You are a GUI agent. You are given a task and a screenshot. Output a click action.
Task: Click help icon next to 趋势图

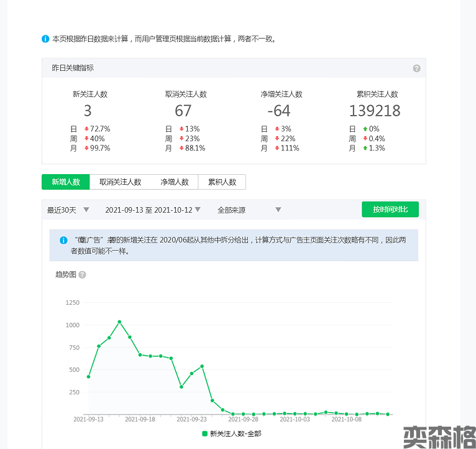click(x=82, y=275)
